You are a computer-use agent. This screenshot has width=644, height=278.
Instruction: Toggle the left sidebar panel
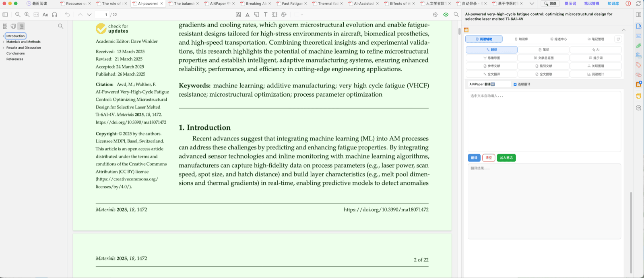coord(5,15)
